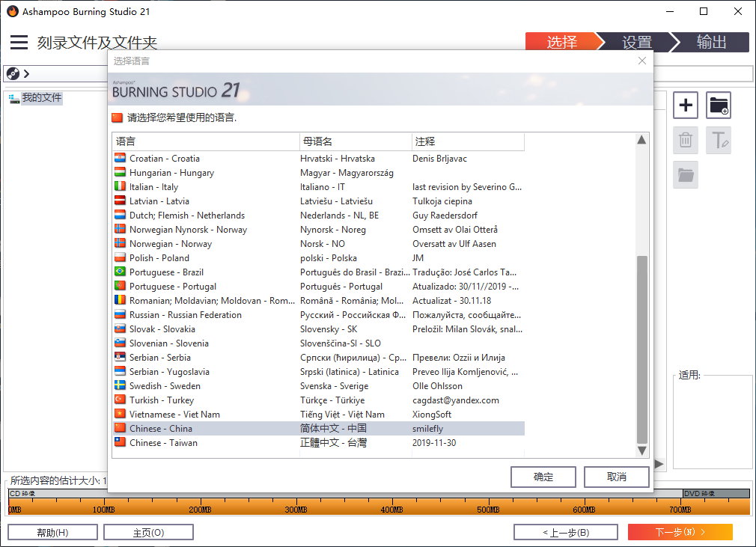Screen dimensions: 756x547
Task: Click the language list scroll down arrow
Action: coord(641,450)
